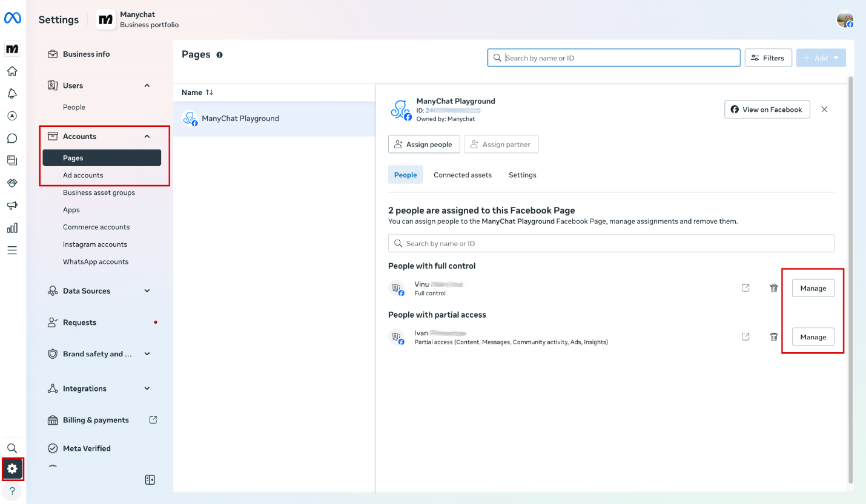Delete Vinu's access with trash icon
Screen dimensions: 866x504
[x=773, y=288]
